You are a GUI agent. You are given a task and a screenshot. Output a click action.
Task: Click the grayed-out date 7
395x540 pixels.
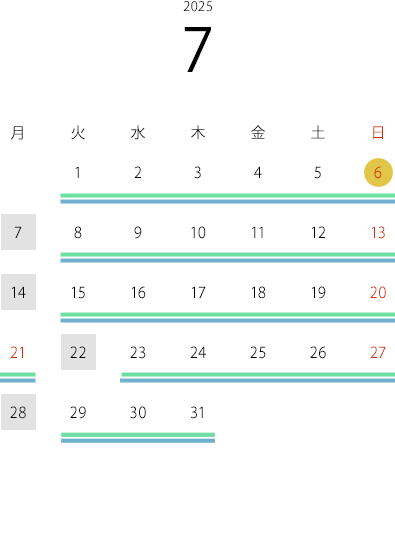click(18, 232)
